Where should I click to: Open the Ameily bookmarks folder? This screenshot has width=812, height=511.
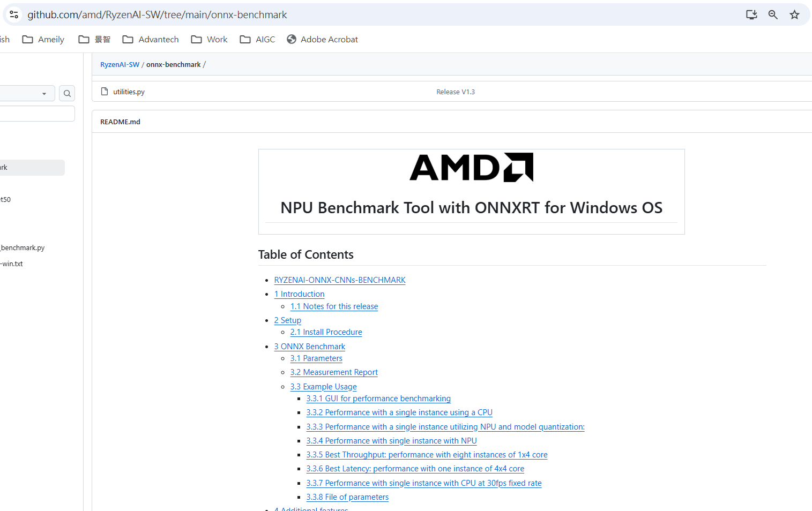point(43,39)
